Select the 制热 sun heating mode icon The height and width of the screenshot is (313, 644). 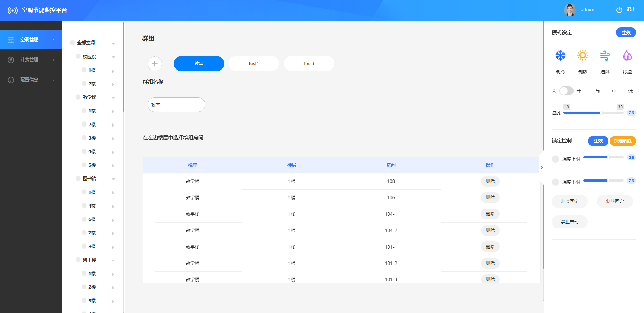pyautogui.click(x=582, y=56)
